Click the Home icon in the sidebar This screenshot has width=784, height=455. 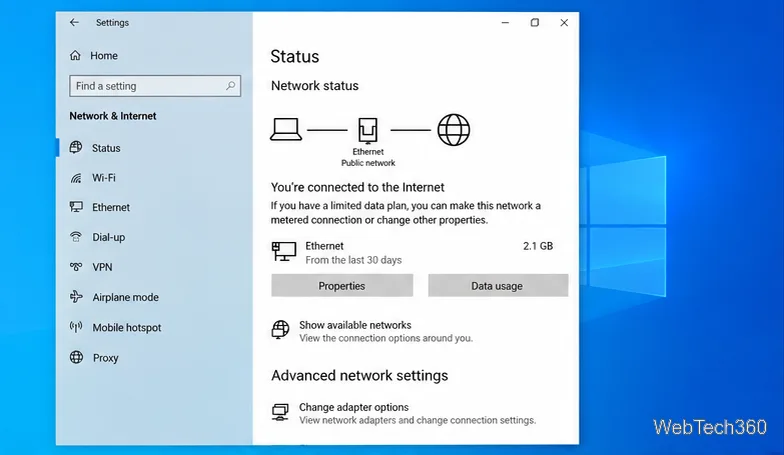(x=75, y=56)
